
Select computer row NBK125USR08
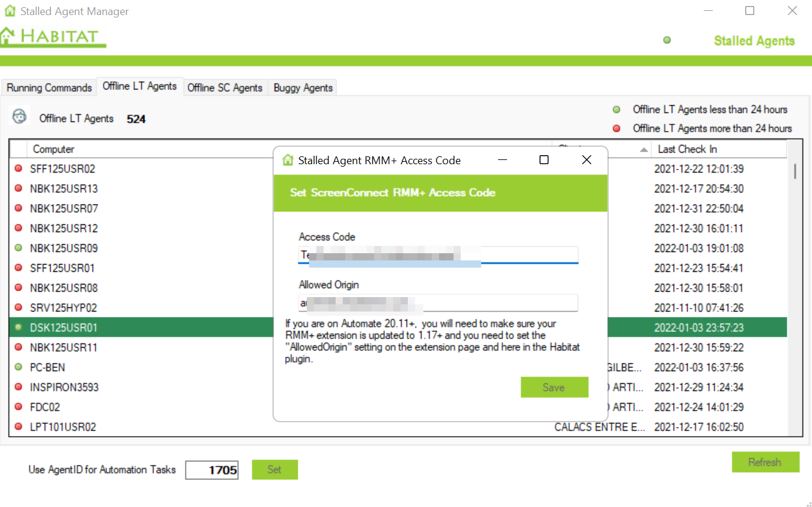click(64, 288)
